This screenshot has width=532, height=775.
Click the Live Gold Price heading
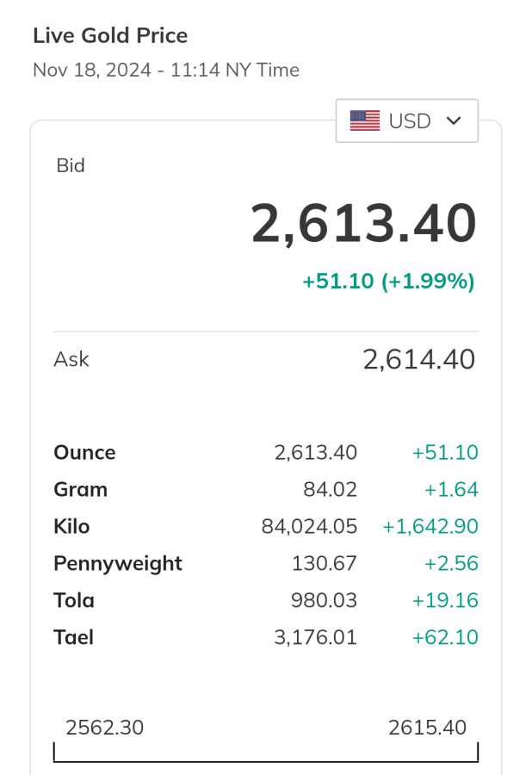pos(110,35)
